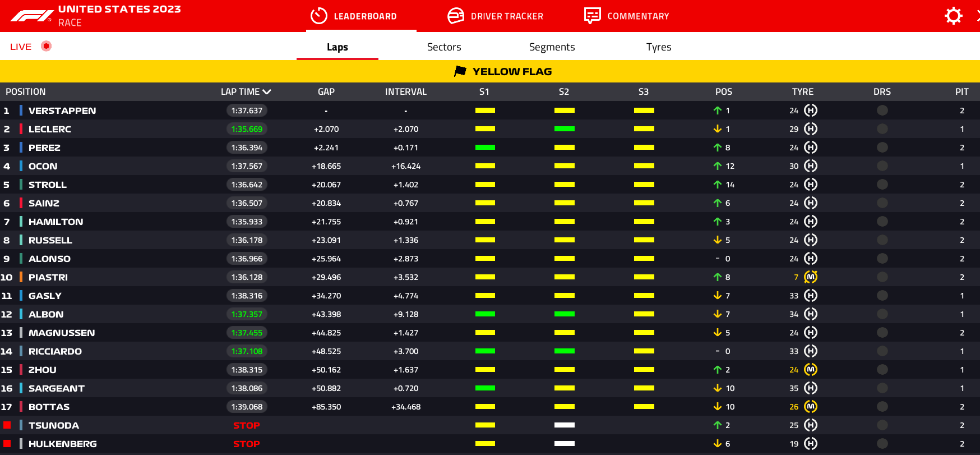Click the LIVE label
The height and width of the screenshot is (455, 980).
21,47
